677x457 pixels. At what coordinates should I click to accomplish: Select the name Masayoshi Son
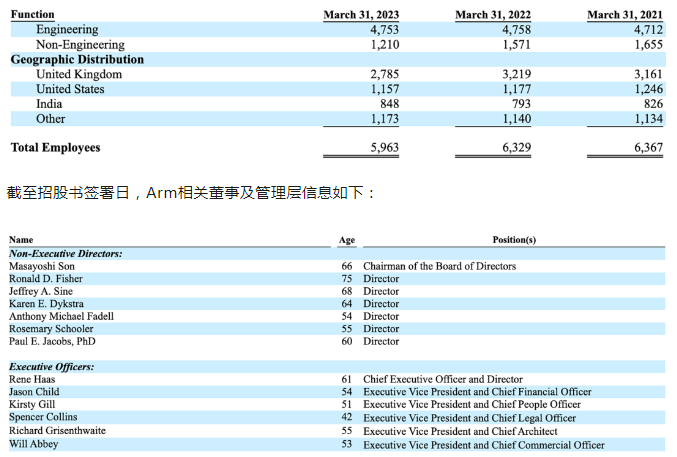coord(42,267)
